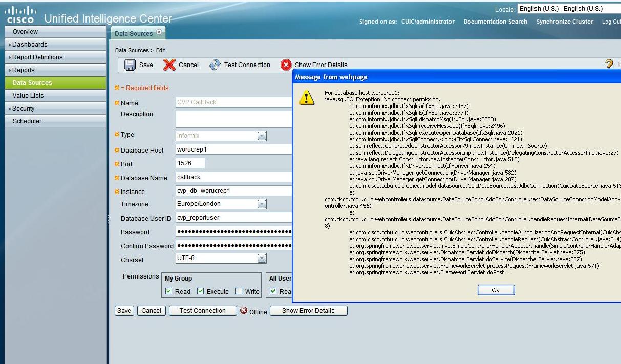Click the Synchronize Cluster link
This screenshot has height=364, width=621.
point(565,22)
